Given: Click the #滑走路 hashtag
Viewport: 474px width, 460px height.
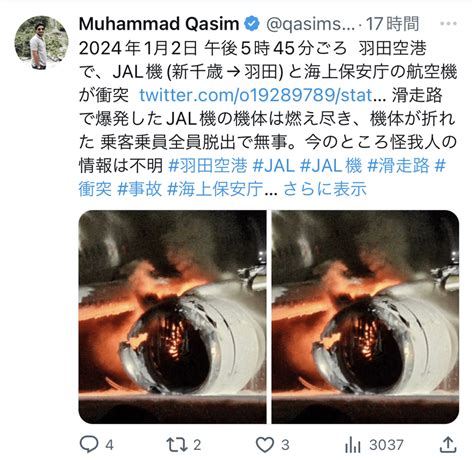Looking at the screenshot, I should click(x=398, y=166).
